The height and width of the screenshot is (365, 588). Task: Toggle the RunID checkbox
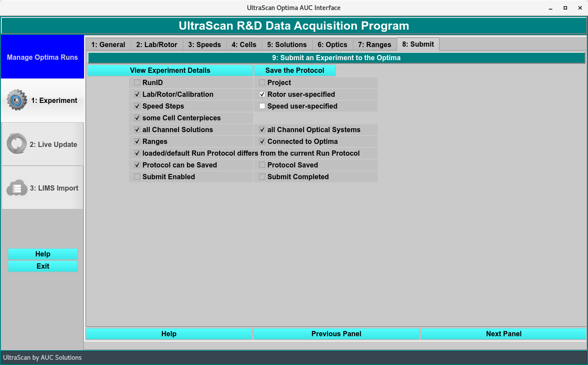pos(137,82)
